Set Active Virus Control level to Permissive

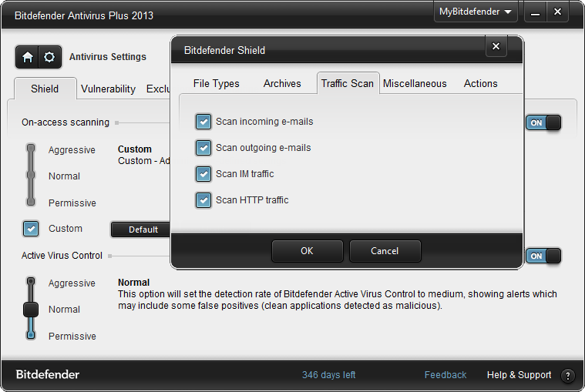31,335
